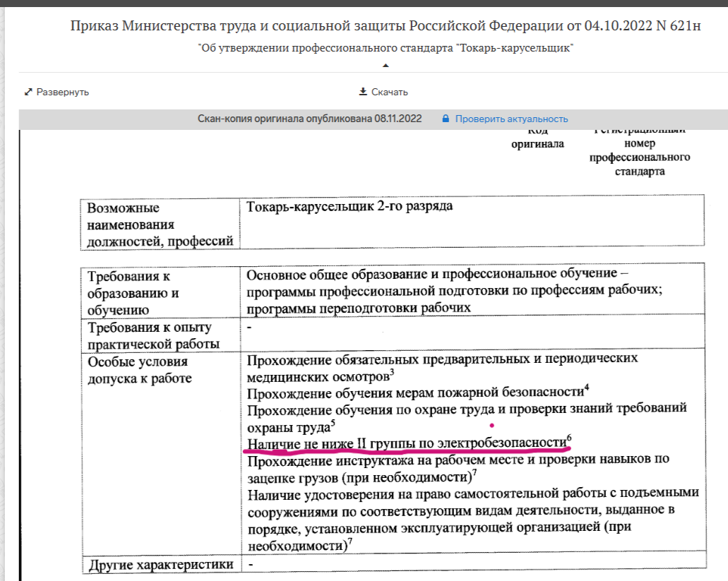Image resolution: width=728 pixels, height=581 pixels.
Task: Click the download arrow icon beside Скачать
Action: [x=363, y=92]
